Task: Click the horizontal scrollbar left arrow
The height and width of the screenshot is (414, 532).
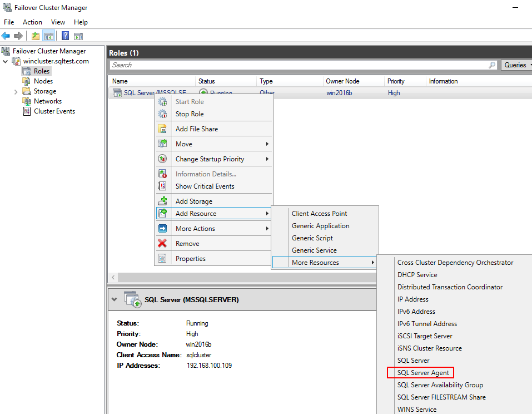Action: (x=113, y=278)
